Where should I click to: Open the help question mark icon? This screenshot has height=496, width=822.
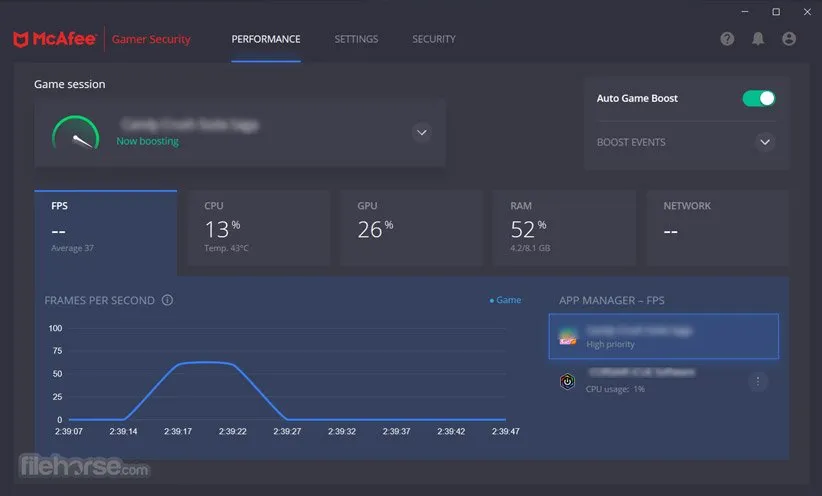click(x=727, y=39)
